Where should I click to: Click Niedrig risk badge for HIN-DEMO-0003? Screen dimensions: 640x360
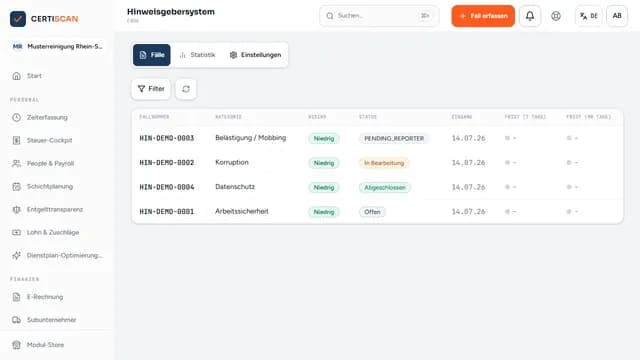(x=324, y=139)
